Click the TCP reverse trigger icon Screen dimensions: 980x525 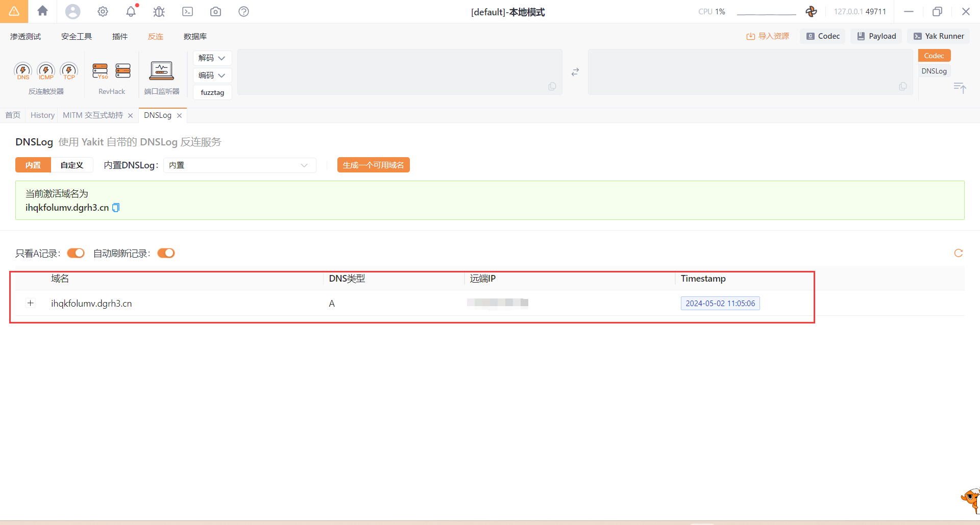pyautogui.click(x=69, y=71)
